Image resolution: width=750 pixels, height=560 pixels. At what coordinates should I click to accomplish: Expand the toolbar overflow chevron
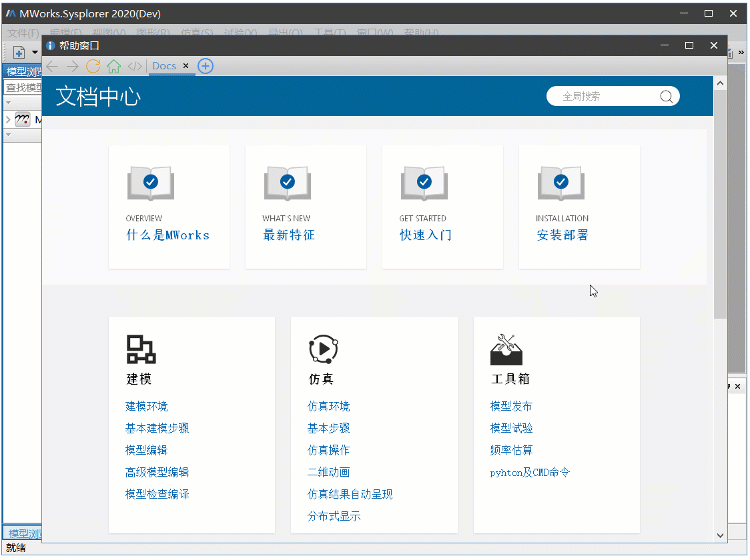740,52
